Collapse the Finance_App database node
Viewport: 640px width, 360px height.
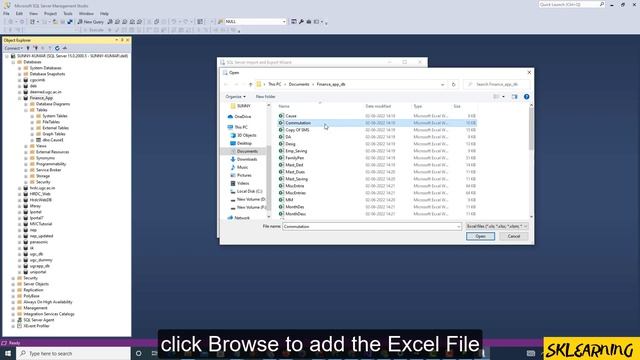pos(20,98)
